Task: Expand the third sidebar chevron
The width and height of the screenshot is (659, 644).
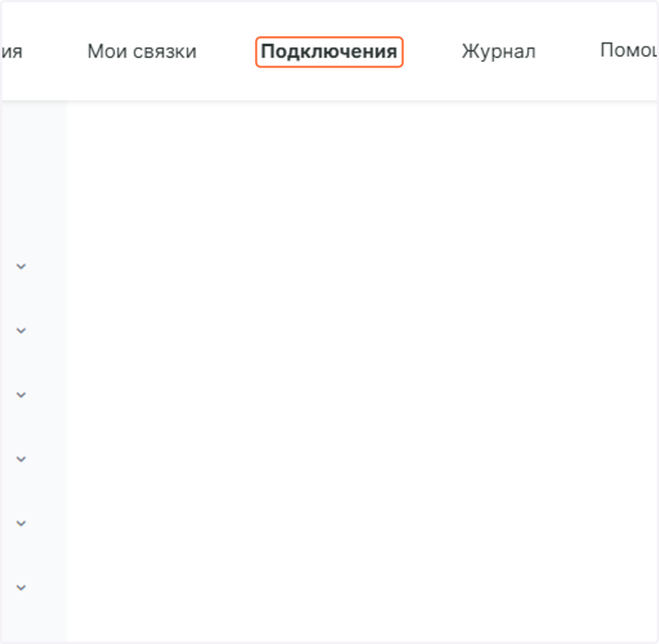Action: [21, 395]
